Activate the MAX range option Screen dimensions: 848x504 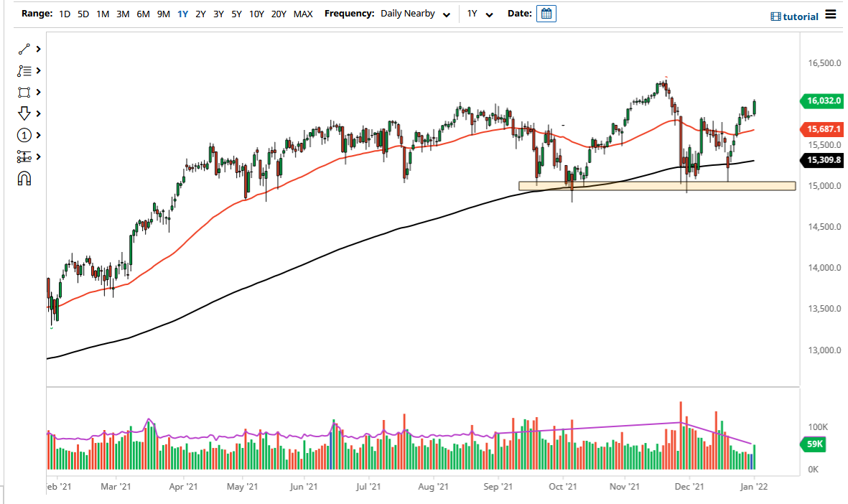303,13
